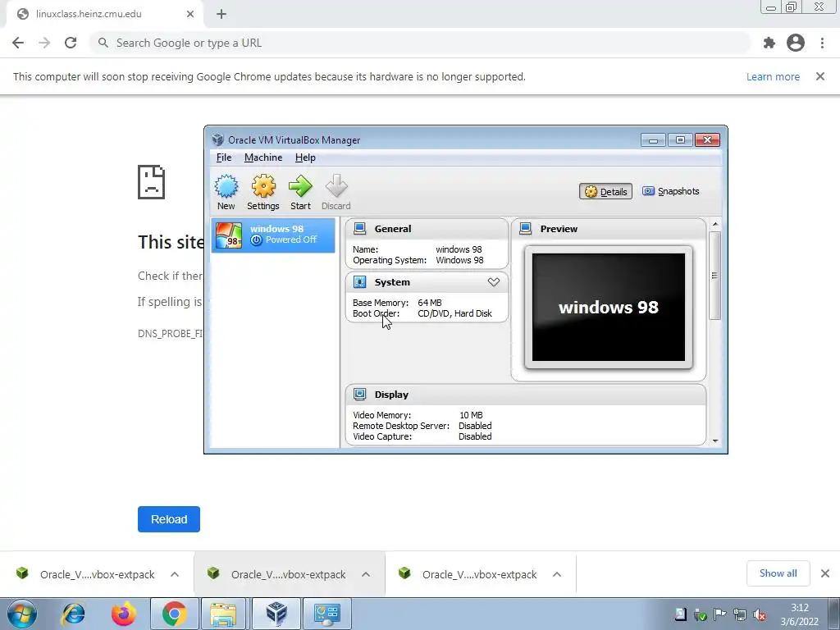Click the General section header

pyautogui.click(x=427, y=229)
